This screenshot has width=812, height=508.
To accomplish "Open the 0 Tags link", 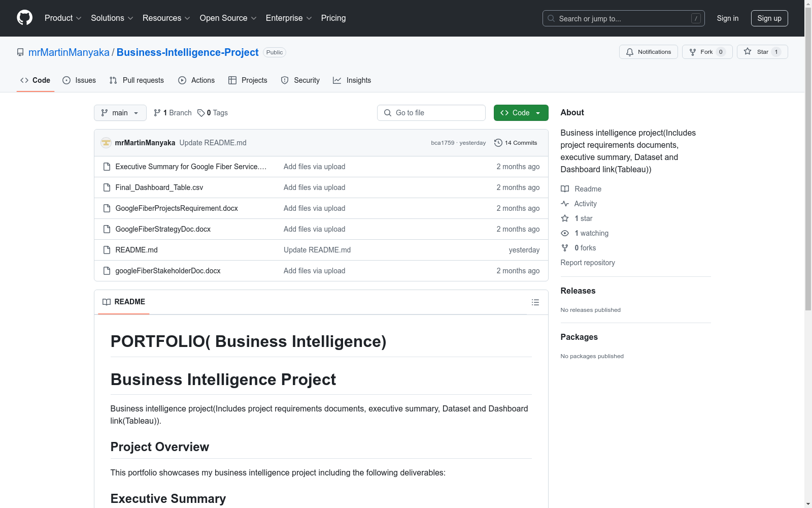I will tap(213, 113).
